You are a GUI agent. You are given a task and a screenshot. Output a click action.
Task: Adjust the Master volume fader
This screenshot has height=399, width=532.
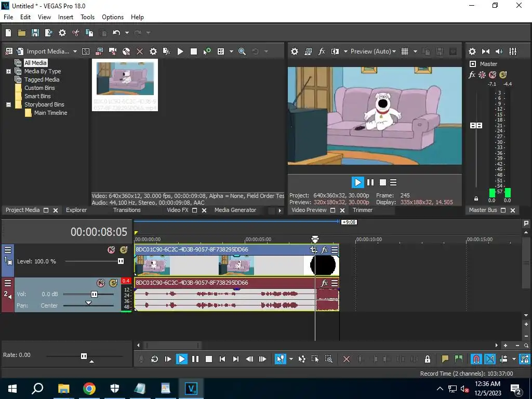[x=476, y=126]
